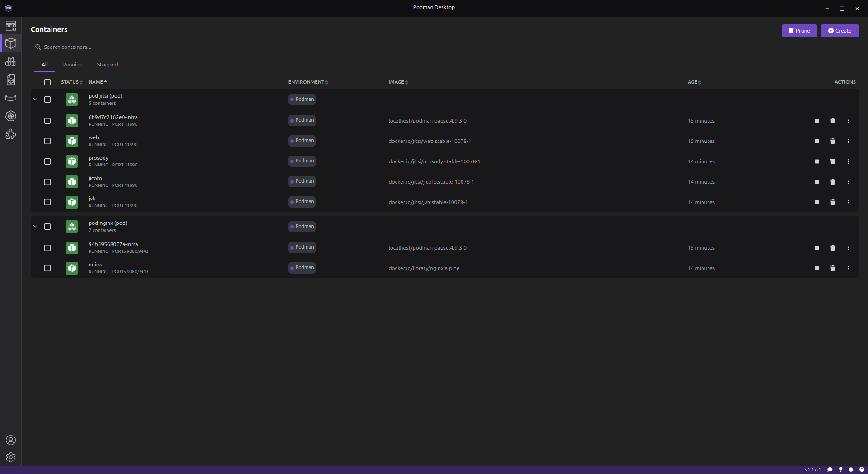Viewport: 868px width, 474px height.
Task: Click the Create button
Action: [x=840, y=31]
